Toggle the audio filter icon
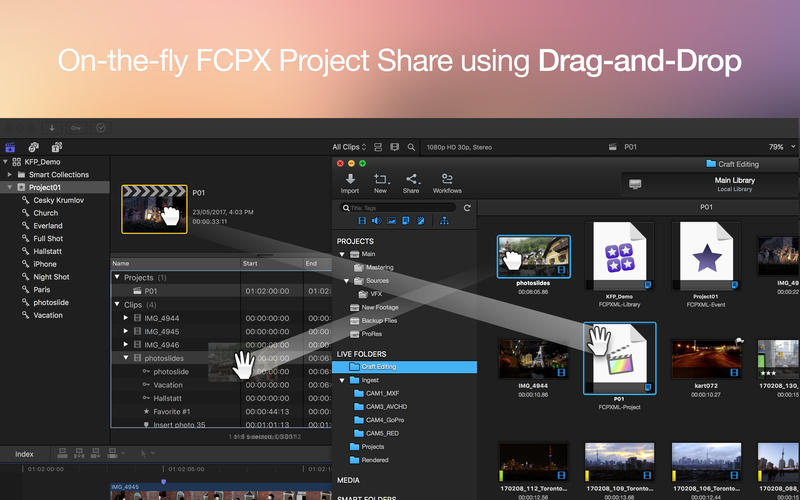The image size is (800, 500). coord(376,221)
